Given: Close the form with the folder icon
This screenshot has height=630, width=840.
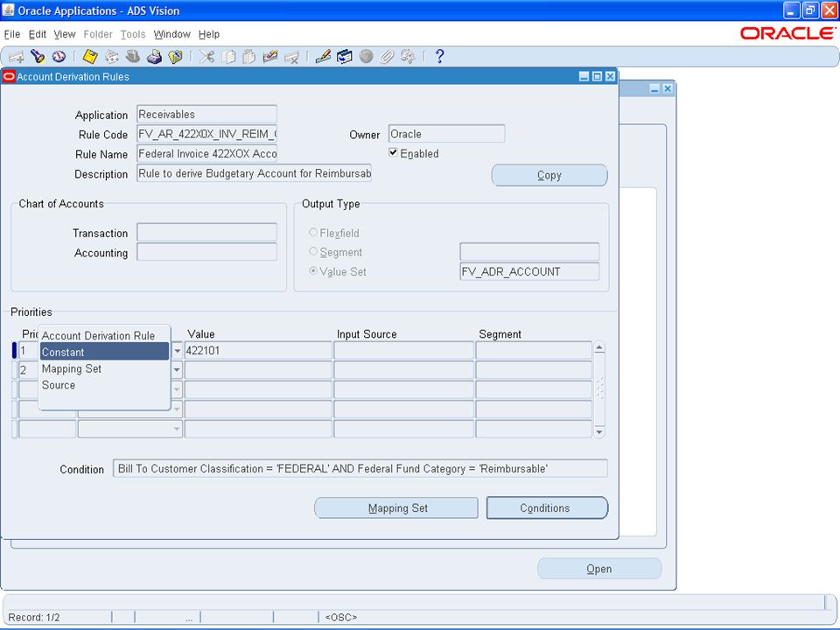Looking at the screenshot, I should (175, 56).
